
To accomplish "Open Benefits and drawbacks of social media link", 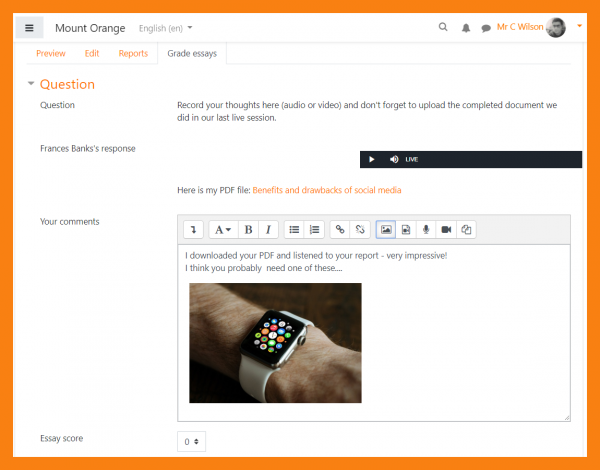I will 327,190.
